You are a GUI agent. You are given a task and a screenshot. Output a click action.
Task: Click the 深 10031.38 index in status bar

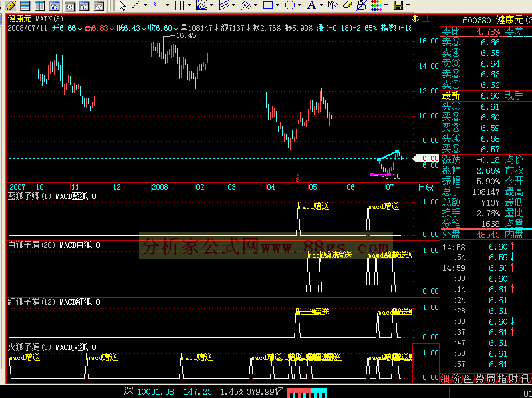click(149, 392)
